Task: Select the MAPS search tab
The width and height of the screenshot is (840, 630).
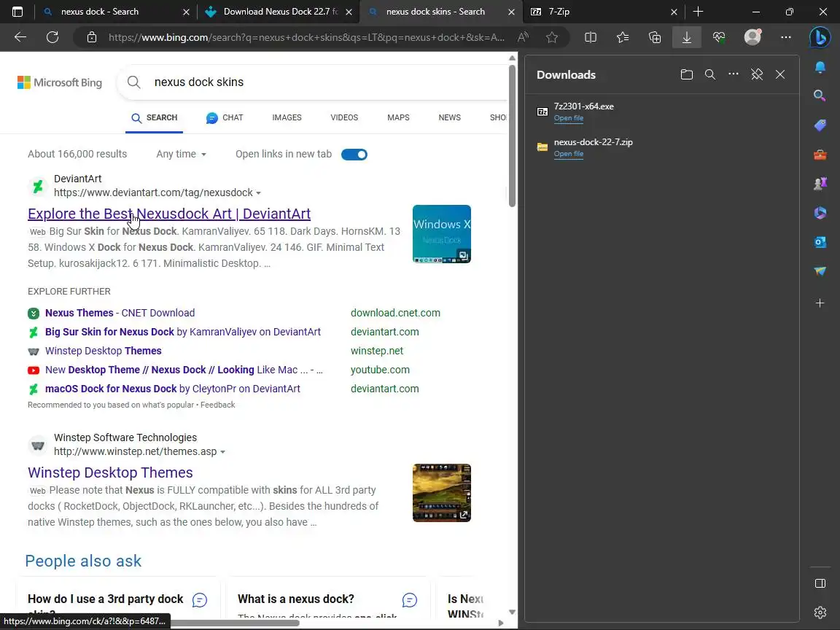Action: pos(398,117)
